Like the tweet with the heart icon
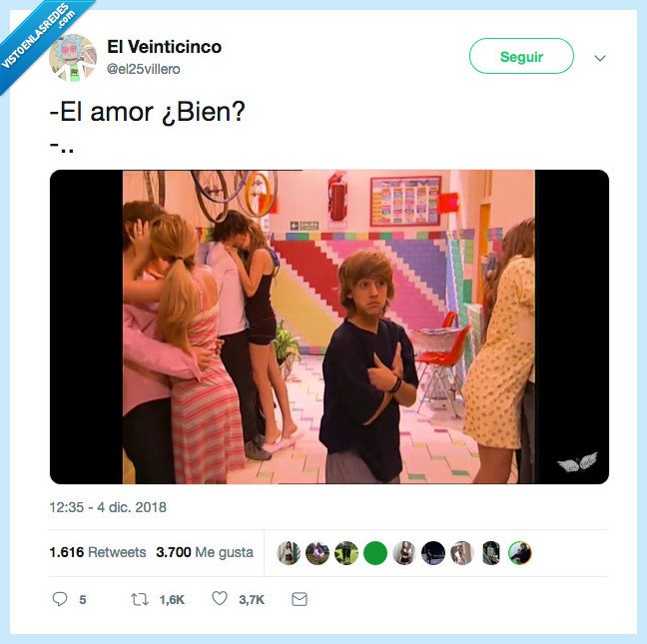 pos(220,598)
